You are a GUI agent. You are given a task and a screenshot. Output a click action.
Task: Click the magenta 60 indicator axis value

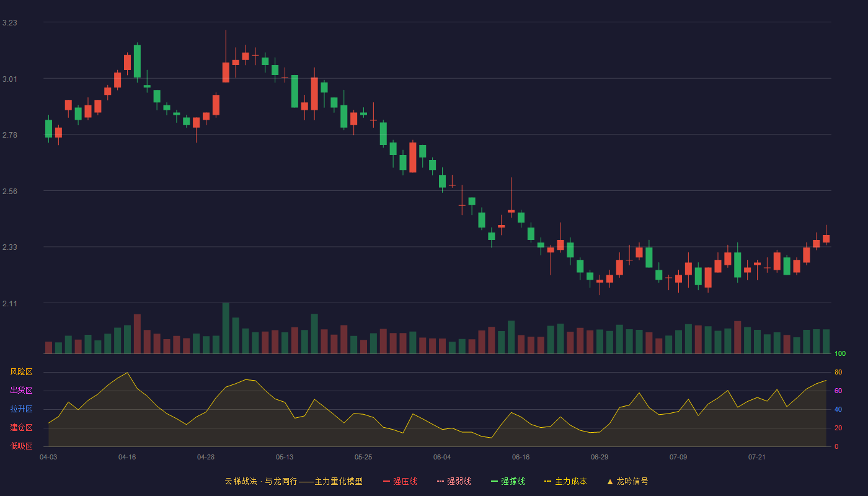coord(838,391)
